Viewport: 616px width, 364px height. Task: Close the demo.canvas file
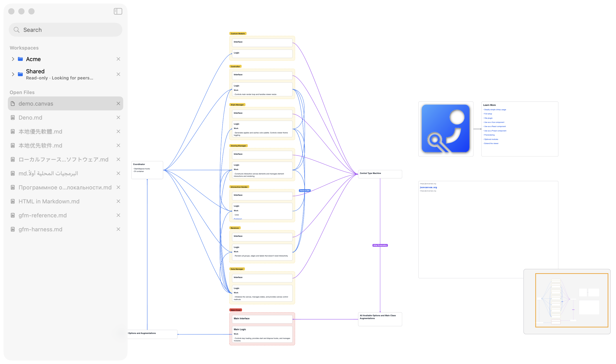click(118, 103)
